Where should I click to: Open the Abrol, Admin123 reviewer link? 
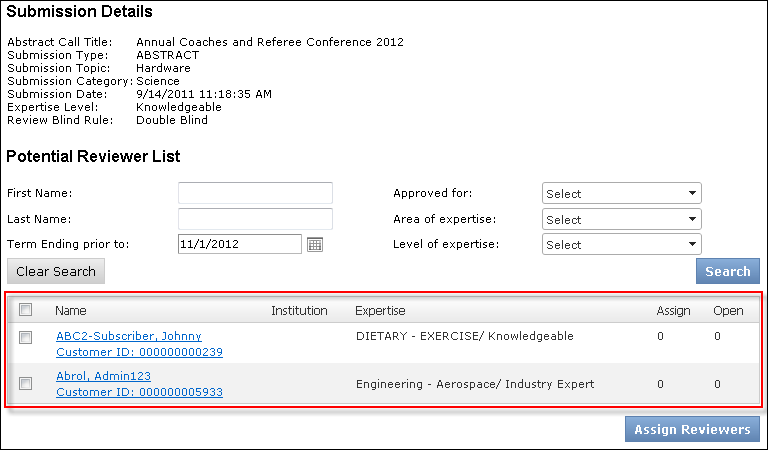pos(103,376)
